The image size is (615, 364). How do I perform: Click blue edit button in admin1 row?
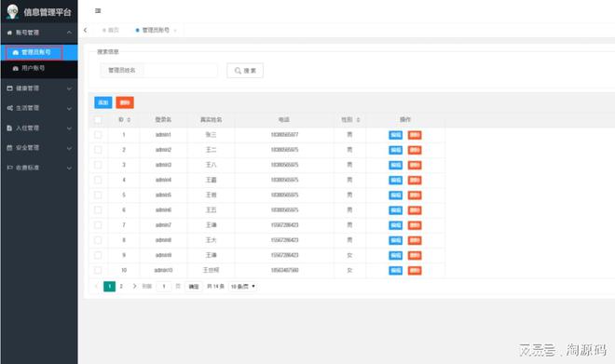pyautogui.click(x=395, y=135)
